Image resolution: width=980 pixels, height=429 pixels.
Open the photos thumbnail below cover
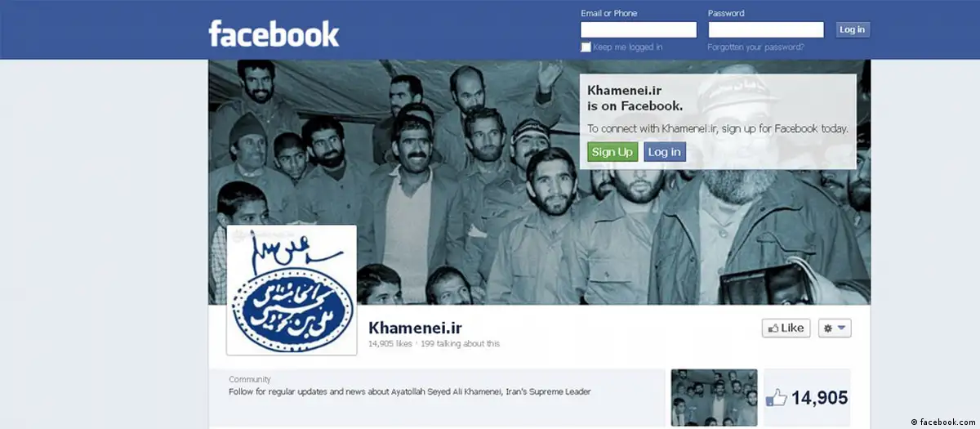[714, 398]
